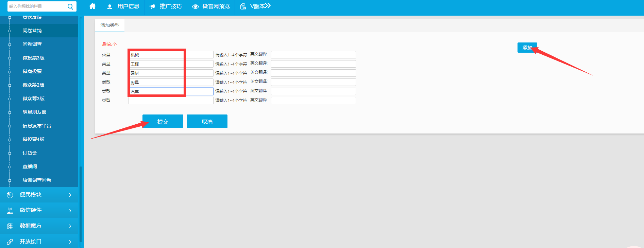Screen dimensions: 644x248
Task: Select the 添加类型 tab
Action: [110, 25]
